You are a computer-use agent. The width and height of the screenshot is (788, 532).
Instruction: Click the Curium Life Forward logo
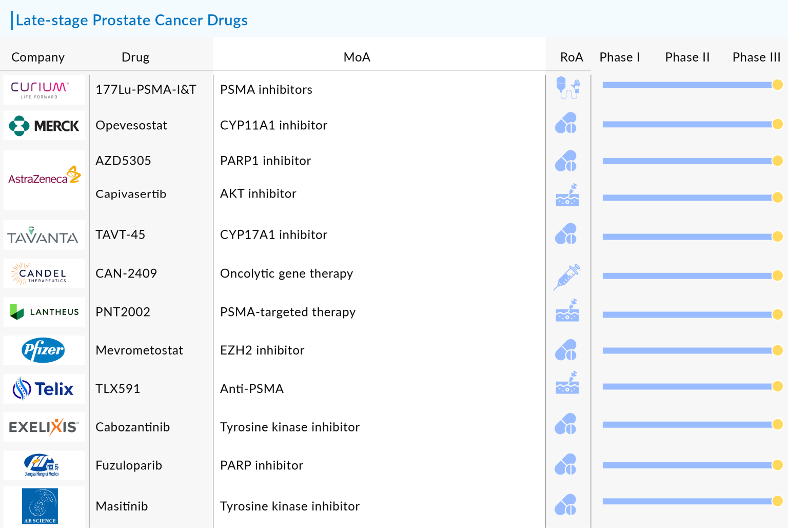tap(44, 89)
